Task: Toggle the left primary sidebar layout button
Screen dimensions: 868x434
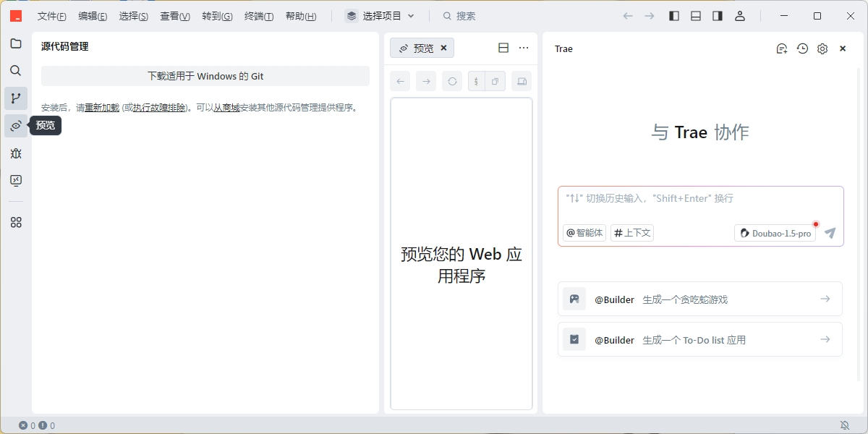Action: coord(674,16)
